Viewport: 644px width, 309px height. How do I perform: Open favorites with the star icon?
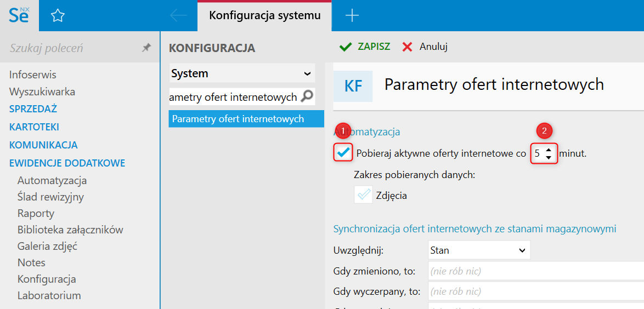click(58, 16)
